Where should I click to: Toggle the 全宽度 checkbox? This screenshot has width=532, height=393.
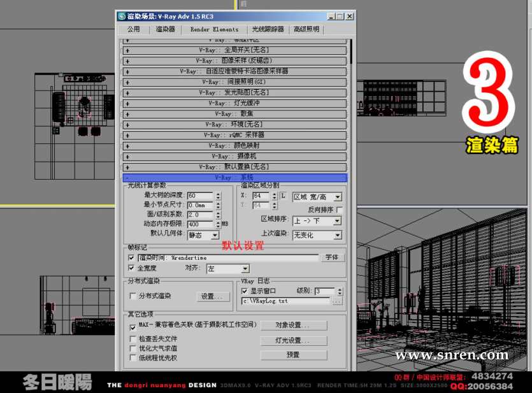tap(131, 268)
